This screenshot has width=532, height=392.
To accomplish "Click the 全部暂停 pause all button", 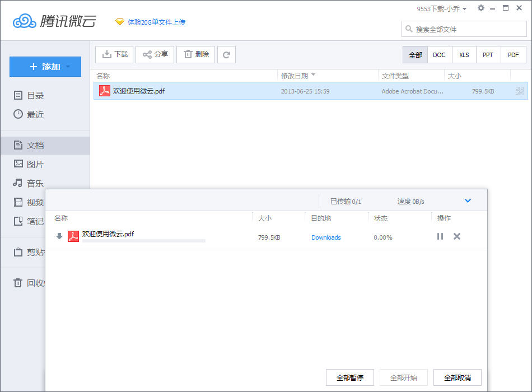I will [x=350, y=377].
